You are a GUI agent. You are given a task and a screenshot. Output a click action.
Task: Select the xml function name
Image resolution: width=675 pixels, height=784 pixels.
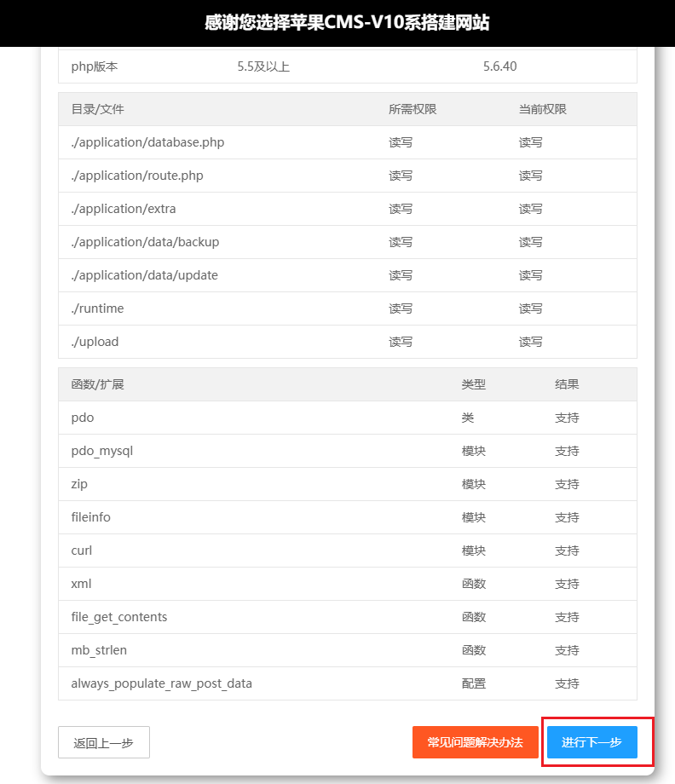[x=81, y=584]
